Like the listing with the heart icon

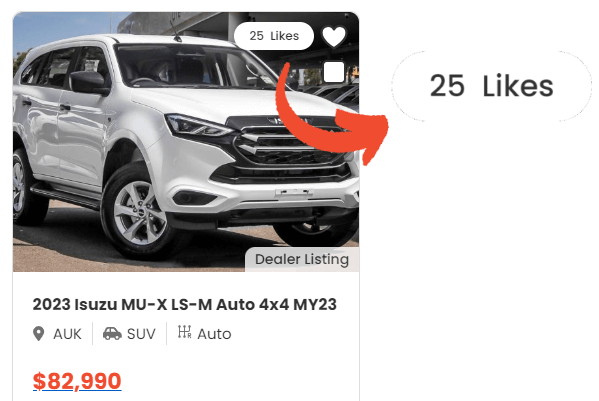(334, 37)
